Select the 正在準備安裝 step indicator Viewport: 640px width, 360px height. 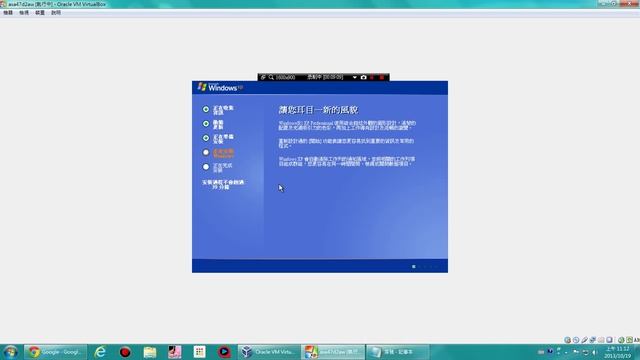206,138
